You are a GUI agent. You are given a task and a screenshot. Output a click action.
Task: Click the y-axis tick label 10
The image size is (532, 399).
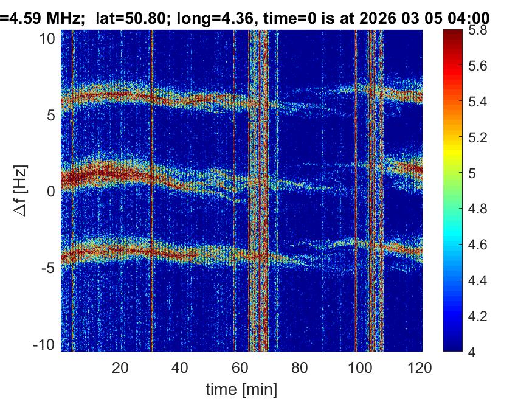click(48, 38)
